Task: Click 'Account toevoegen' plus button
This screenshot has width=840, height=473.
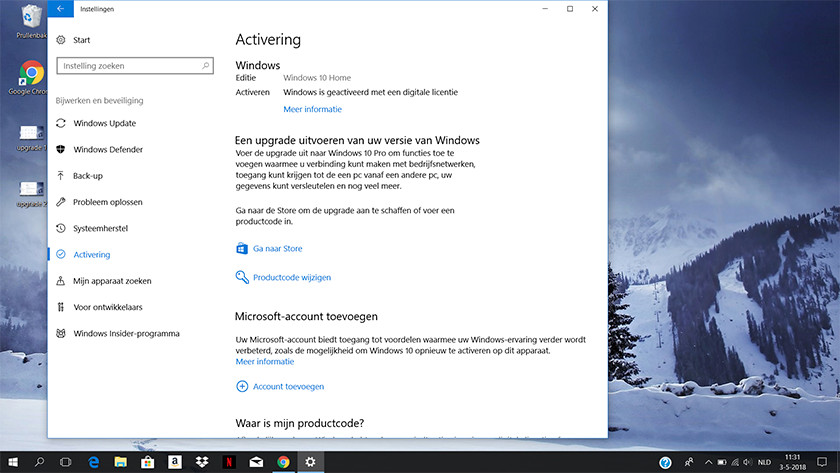Action: [x=242, y=386]
